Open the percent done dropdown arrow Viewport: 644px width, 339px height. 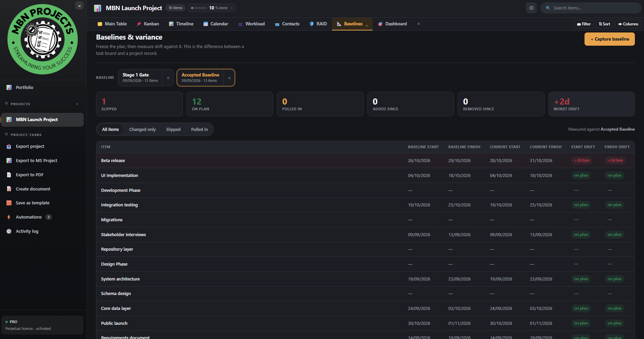point(232,8)
